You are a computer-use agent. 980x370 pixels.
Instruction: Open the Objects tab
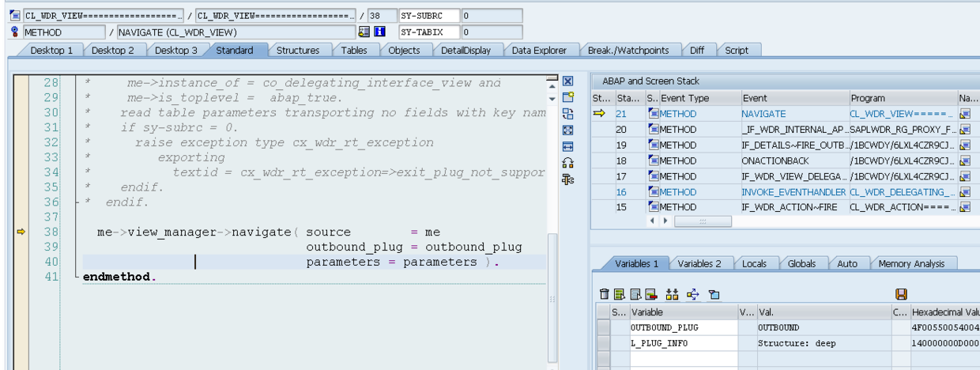(x=405, y=50)
